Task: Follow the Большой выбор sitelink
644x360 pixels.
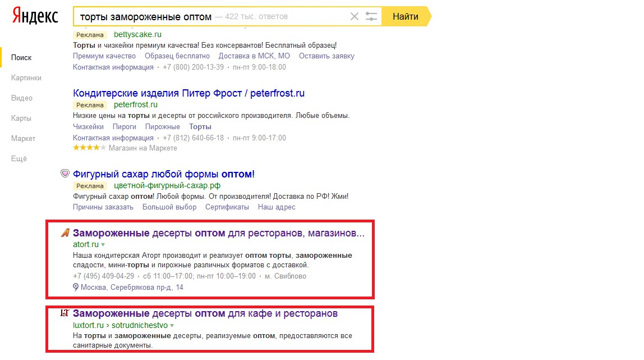Action: (x=169, y=207)
